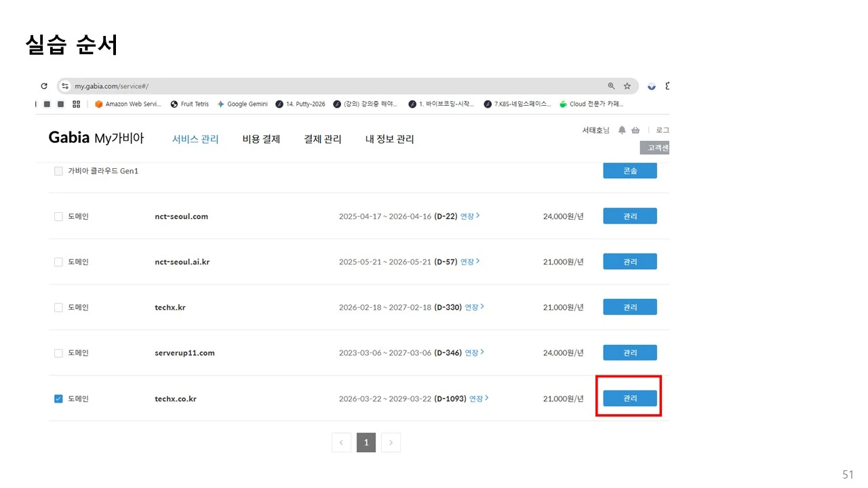Click the serverup11.com domain name
Screen dimensions: 868x488
pyautogui.click(x=184, y=352)
